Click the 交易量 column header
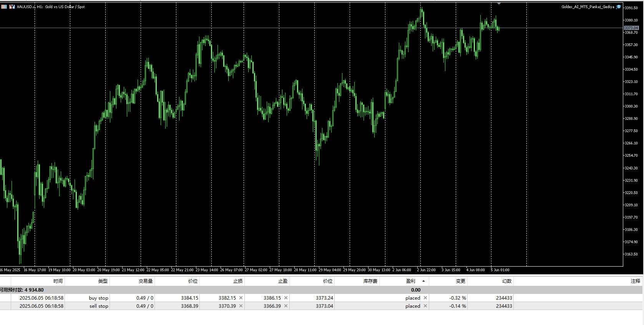The image size is (644, 325). point(146,281)
